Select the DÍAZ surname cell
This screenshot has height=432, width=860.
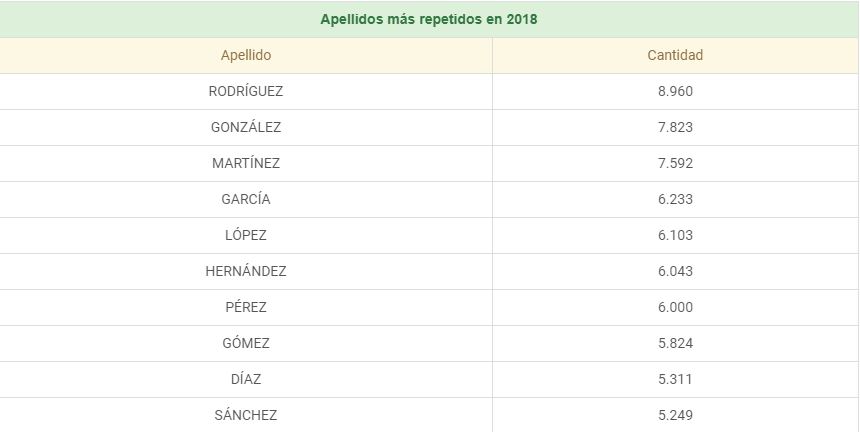tap(246, 379)
